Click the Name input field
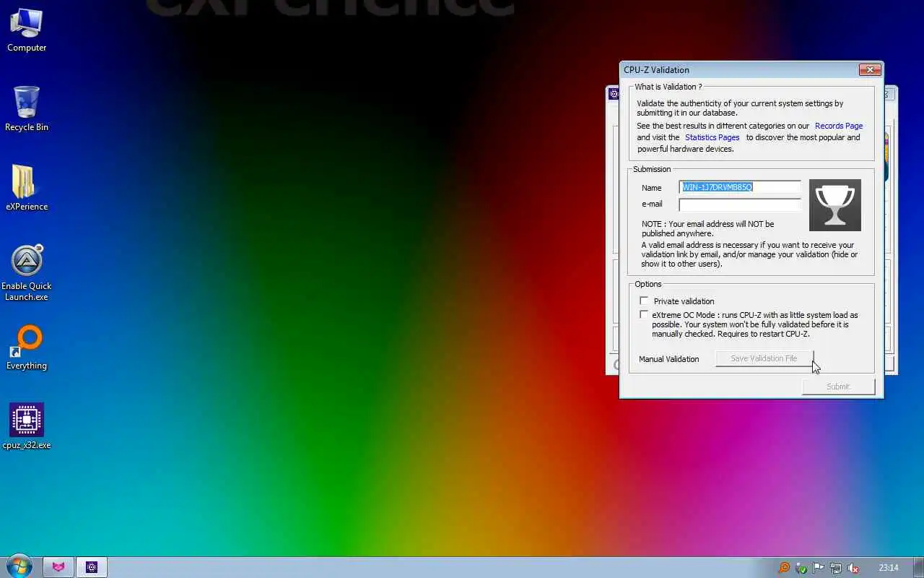Image resolution: width=924 pixels, height=578 pixels. (x=740, y=187)
